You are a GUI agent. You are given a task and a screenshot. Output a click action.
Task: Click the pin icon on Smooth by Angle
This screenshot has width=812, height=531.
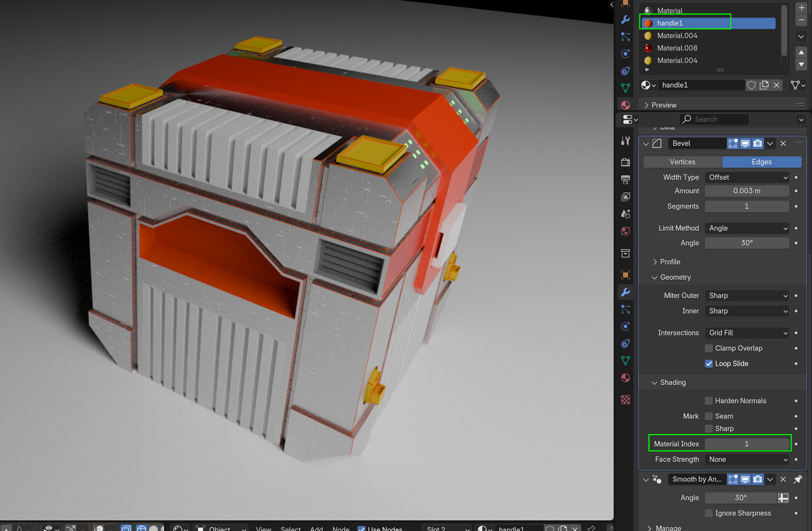[x=797, y=479]
